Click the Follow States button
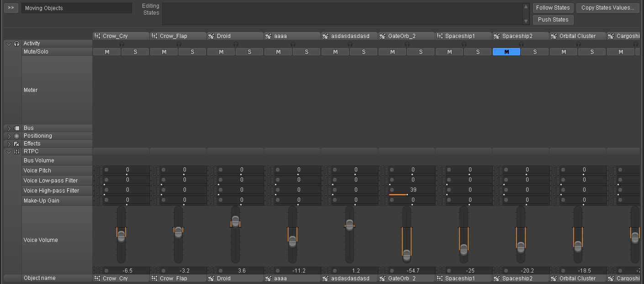Image resolution: width=644 pixels, height=284 pixels. tap(553, 8)
